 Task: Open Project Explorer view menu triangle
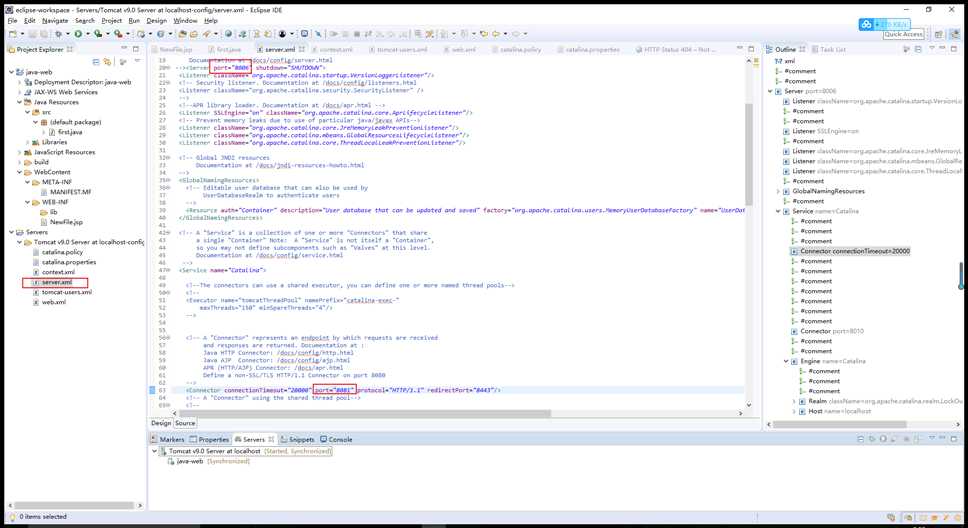137,62
